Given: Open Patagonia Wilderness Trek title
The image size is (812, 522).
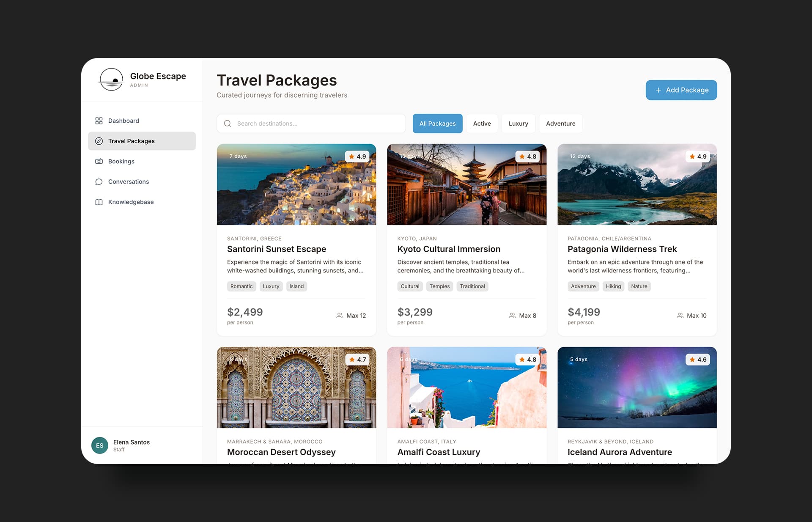Looking at the screenshot, I should [622, 249].
